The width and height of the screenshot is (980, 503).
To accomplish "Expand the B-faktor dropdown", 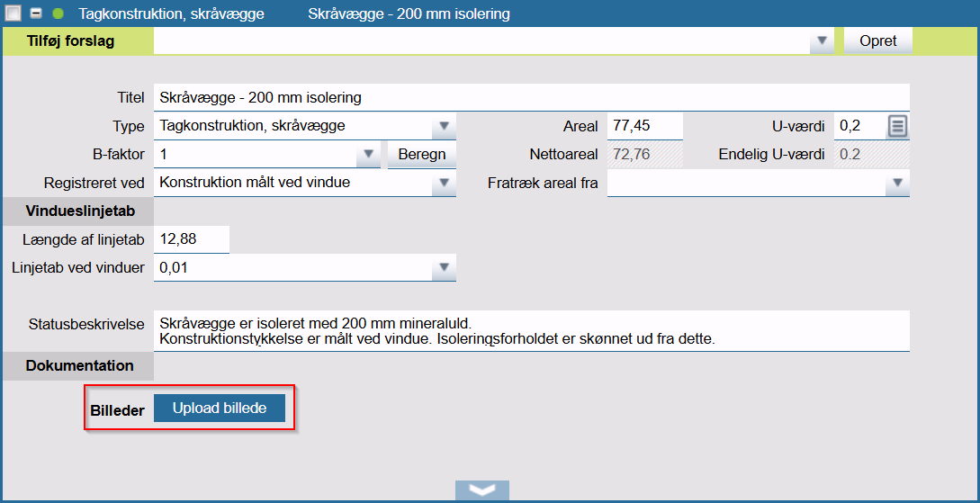I will click(368, 155).
